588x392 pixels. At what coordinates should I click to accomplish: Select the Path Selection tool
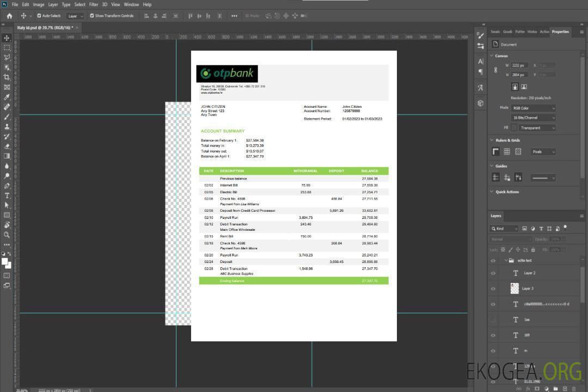click(7, 205)
